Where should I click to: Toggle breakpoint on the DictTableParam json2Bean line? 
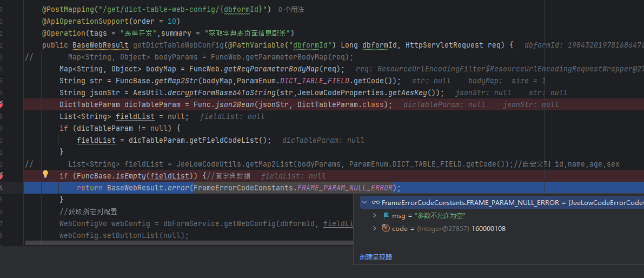2,104
